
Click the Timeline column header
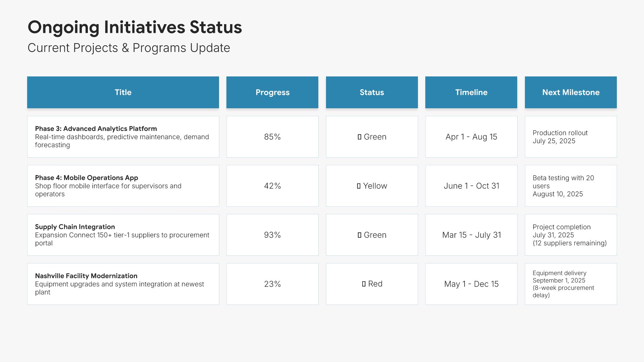pos(471,92)
